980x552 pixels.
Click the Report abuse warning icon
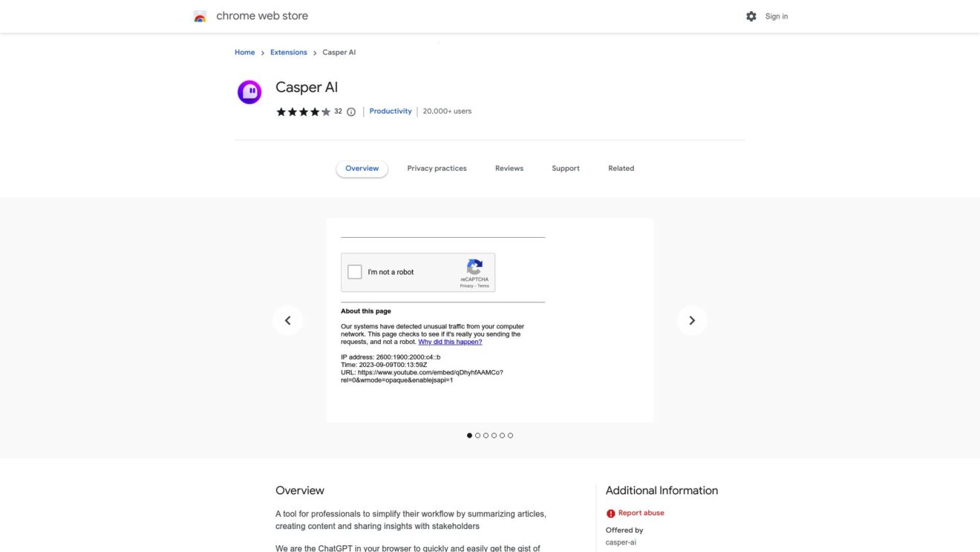coord(610,513)
